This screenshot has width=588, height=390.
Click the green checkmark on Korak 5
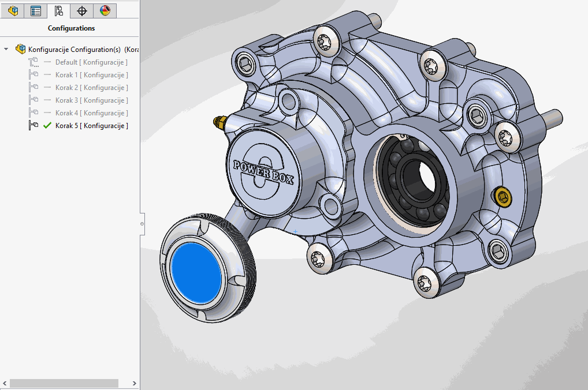[x=47, y=126]
